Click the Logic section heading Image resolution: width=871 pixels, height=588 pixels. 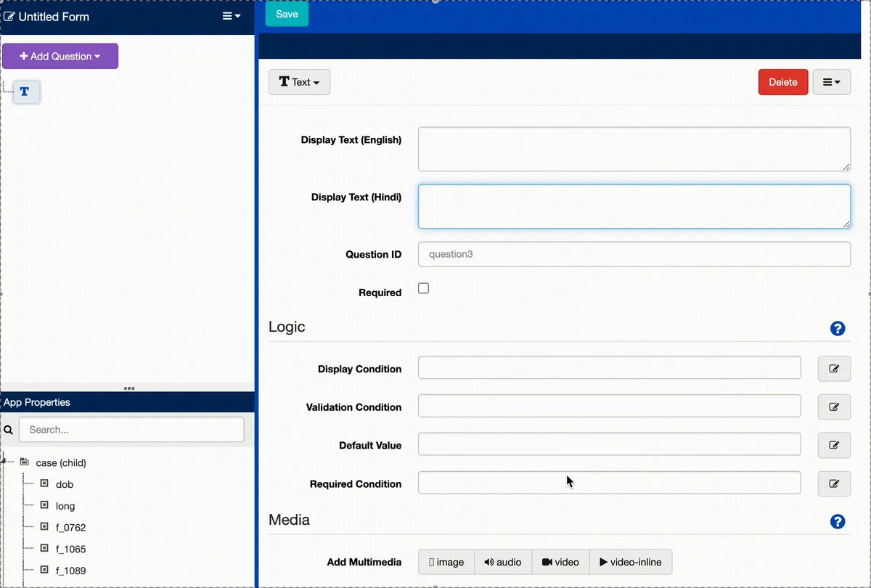pos(287,327)
